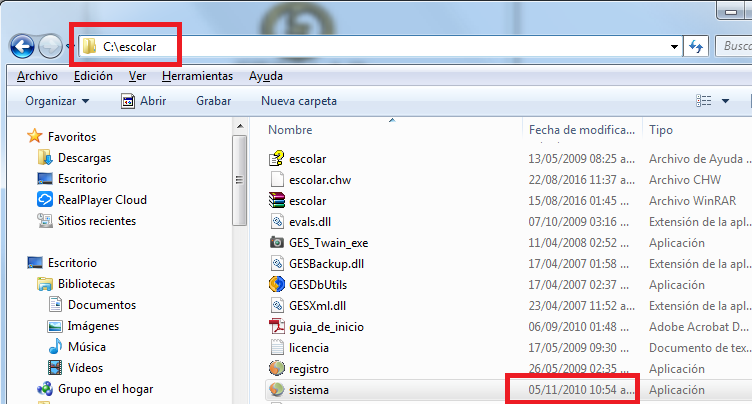This screenshot has width=752, height=404.
Task: Select the sistema application file
Action: 308,389
